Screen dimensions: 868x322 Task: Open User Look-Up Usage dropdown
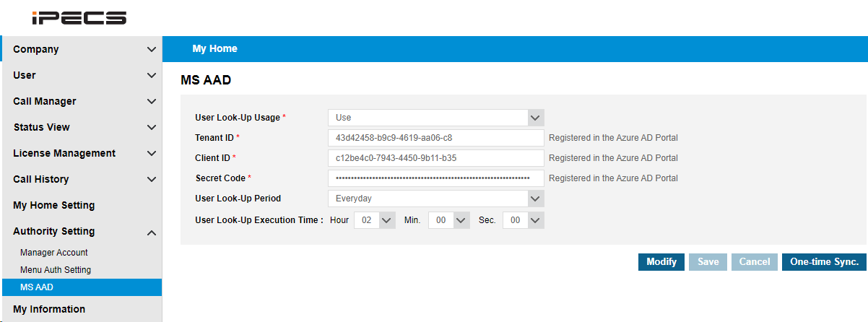tap(435, 118)
